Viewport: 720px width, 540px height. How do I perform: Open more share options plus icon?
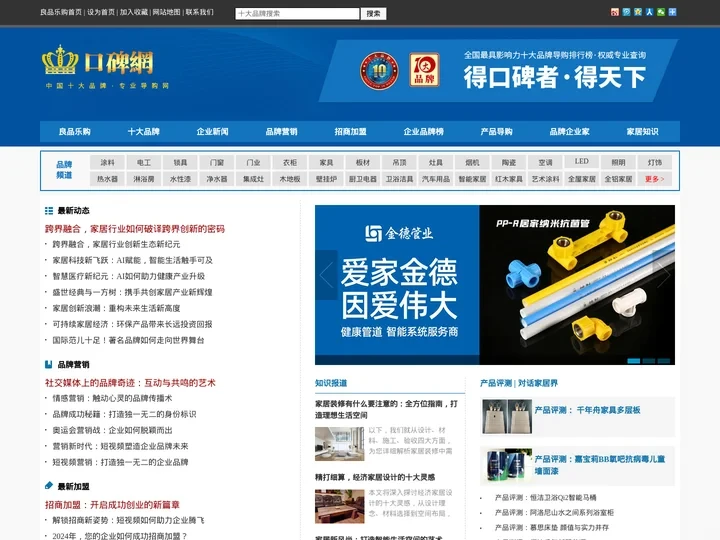672,12
